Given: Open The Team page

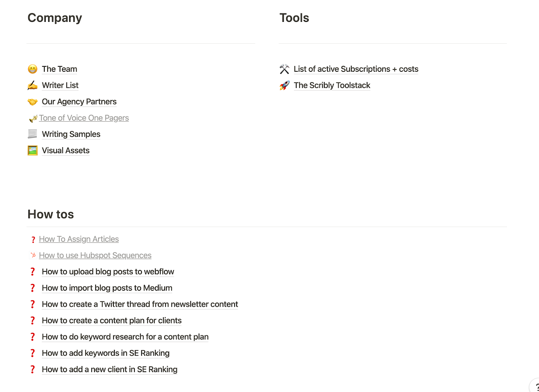Looking at the screenshot, I should (59, 69).
